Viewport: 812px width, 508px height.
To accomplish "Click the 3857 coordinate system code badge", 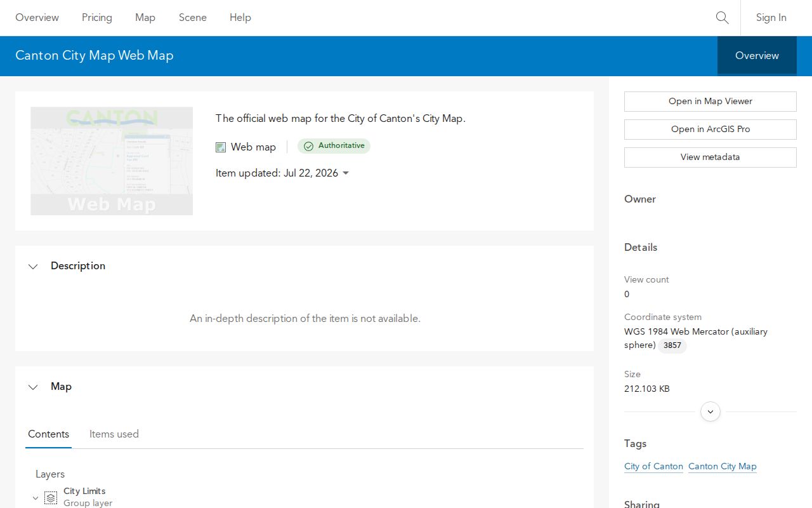I will pos(672,346).
